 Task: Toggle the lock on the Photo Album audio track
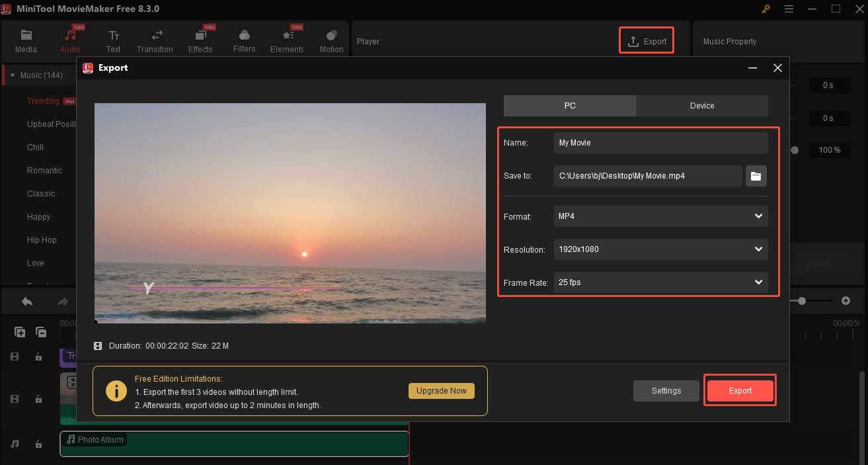click(x=38, y=444)
